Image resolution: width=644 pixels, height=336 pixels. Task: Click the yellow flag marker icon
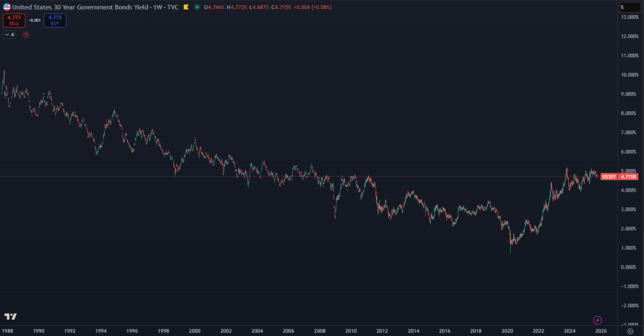(186, 7)
